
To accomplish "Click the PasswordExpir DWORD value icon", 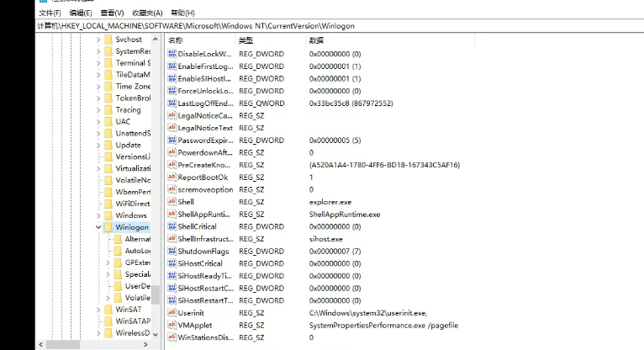I will click(x=172, y=141).
